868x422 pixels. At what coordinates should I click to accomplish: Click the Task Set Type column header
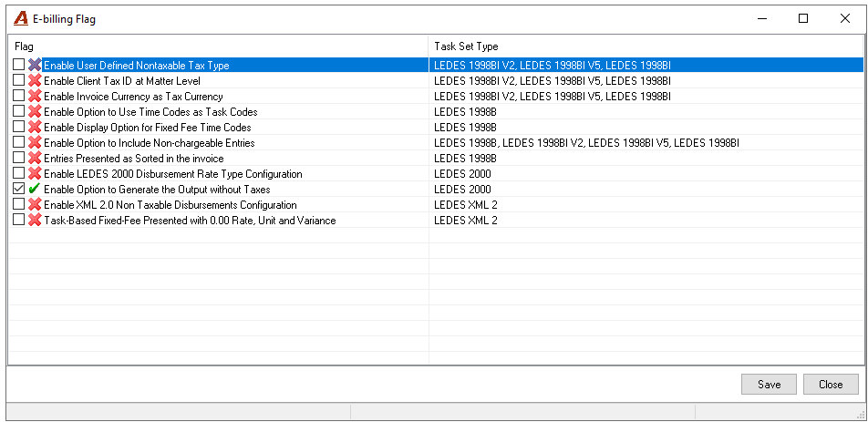click(646, 46)
